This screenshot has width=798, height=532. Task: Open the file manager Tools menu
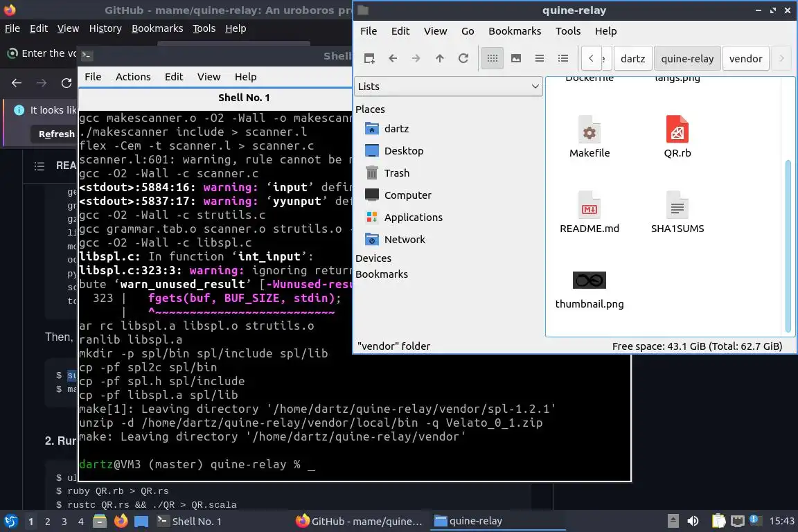point(568,31)
